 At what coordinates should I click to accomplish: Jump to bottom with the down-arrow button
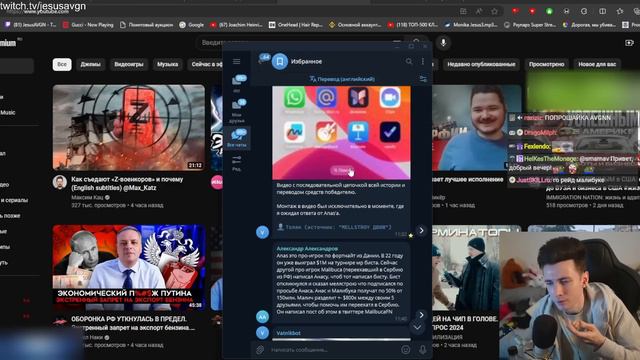click(417, 327)
